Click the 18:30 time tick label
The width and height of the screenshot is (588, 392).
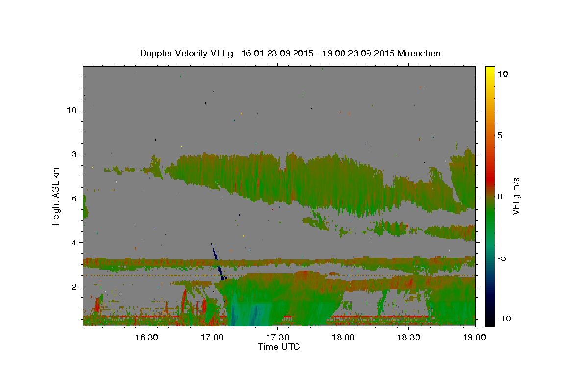pyautogui.click(x=409, y=337)
